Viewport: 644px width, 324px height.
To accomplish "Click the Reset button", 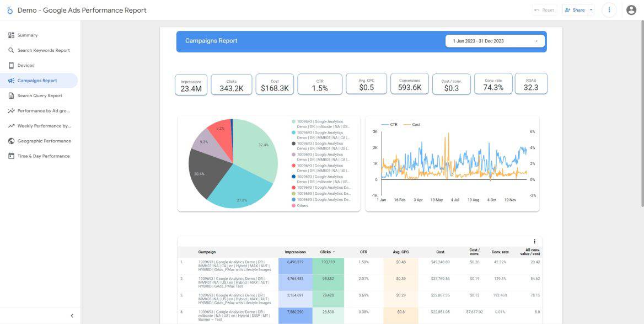I will click(x=545, y=9).
